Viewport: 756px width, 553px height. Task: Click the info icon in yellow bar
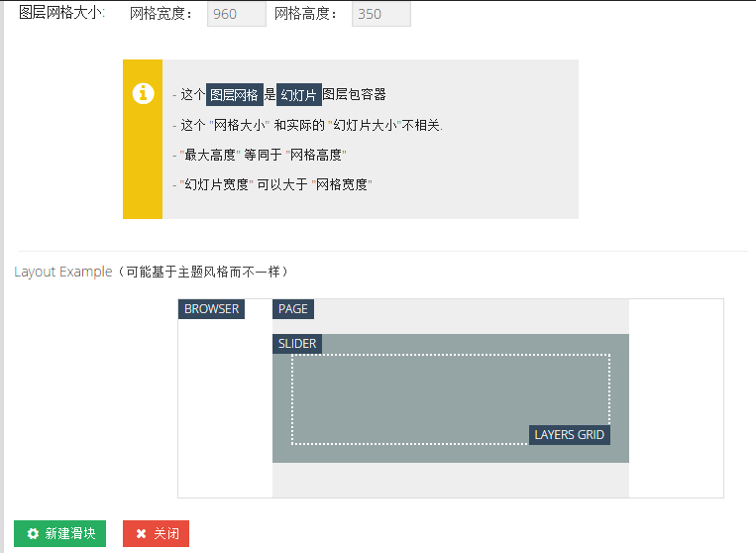coord(143,93)
